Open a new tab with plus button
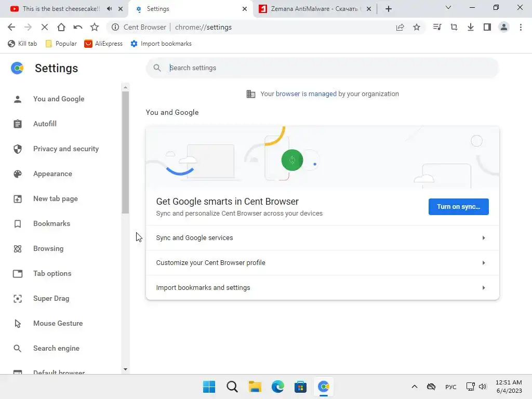532x399 pixels. [x=389, y=9]
